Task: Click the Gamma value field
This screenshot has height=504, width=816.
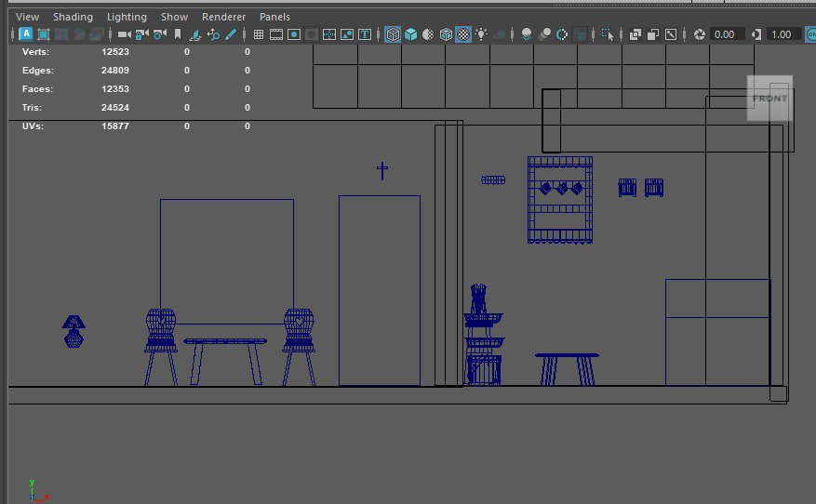Action: tap(782, 34)
